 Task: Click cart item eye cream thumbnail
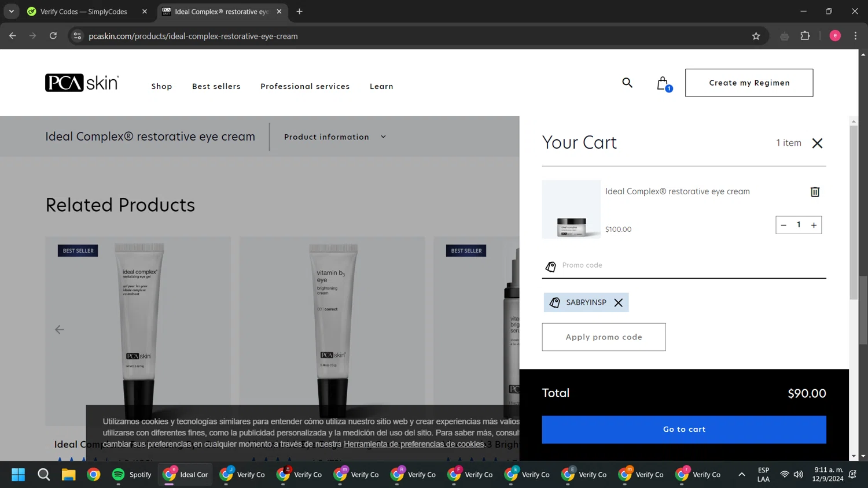[x=571, y=209]
